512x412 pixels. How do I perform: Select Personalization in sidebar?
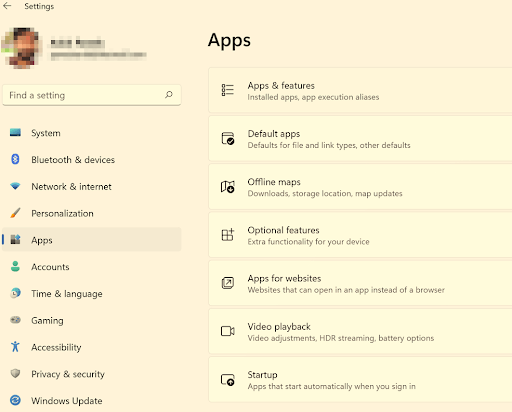(92, 213)
